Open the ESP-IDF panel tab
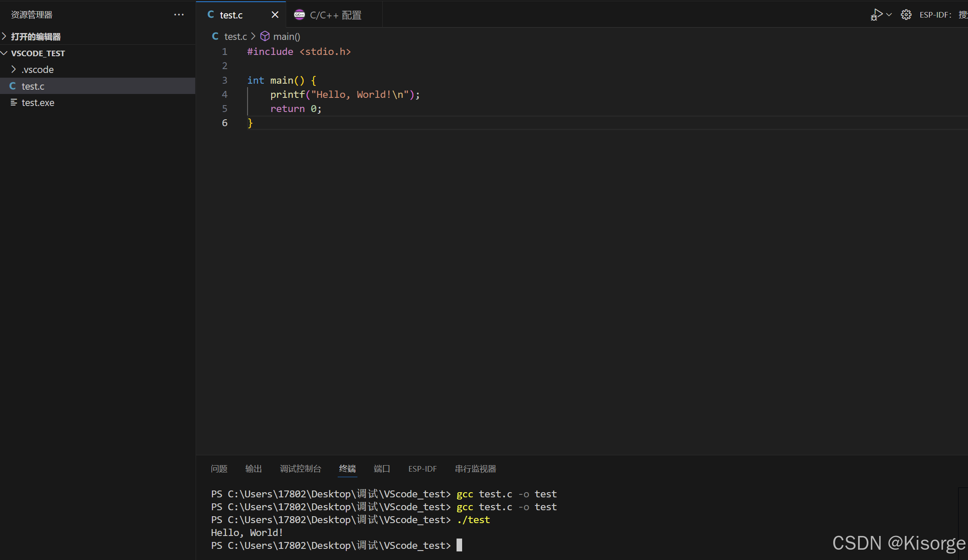This screenshot has width=968, height=560. click(423, 469)
